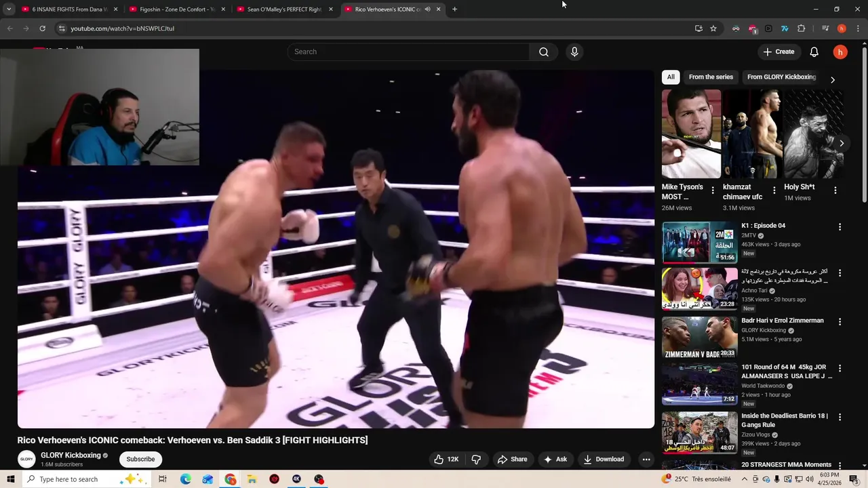868x488 pixels.
Task: Mute the Rico Verhoeven tab audio
Action: [x=427, y=9]
